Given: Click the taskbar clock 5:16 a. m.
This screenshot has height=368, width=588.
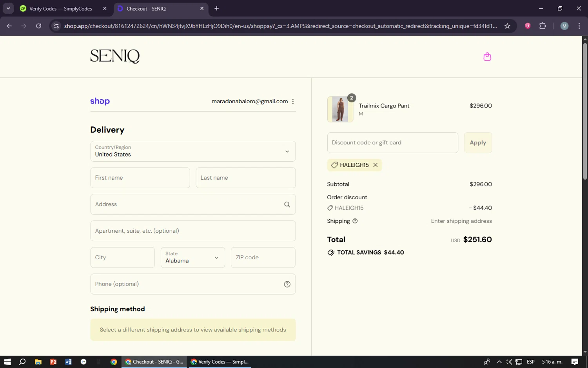Looking at the screenshot, I should click(552, 362).
